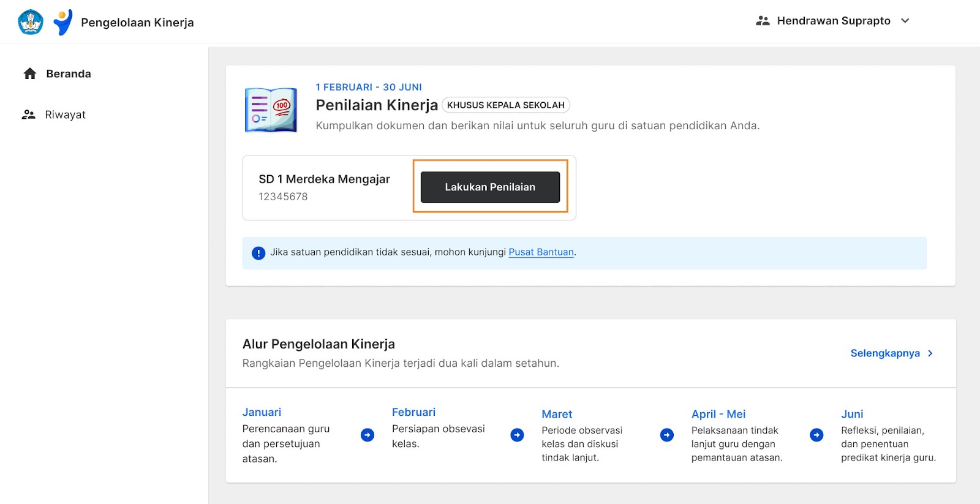Open the Pusat Bantuan link
This screenshot has width=980, height=504.
click(x=541, y=252)
